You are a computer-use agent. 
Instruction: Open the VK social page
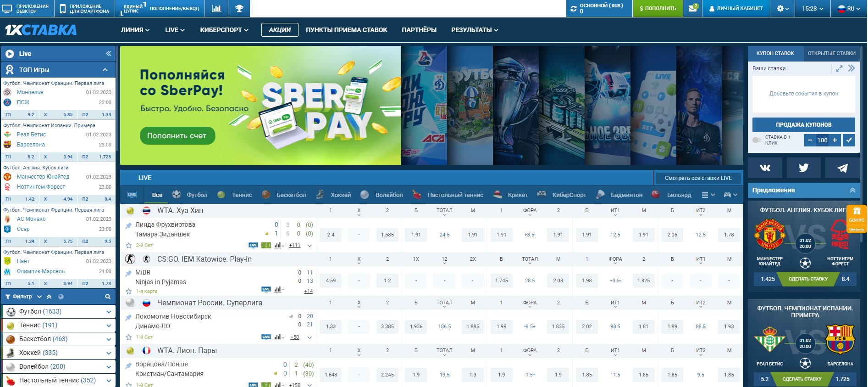[x=765, y=168]
